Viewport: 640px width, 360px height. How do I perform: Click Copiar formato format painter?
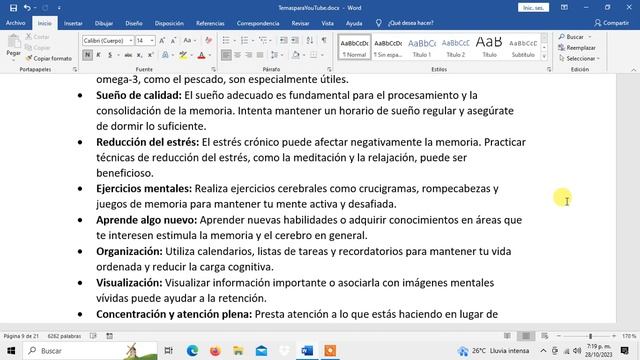(49, 58)
